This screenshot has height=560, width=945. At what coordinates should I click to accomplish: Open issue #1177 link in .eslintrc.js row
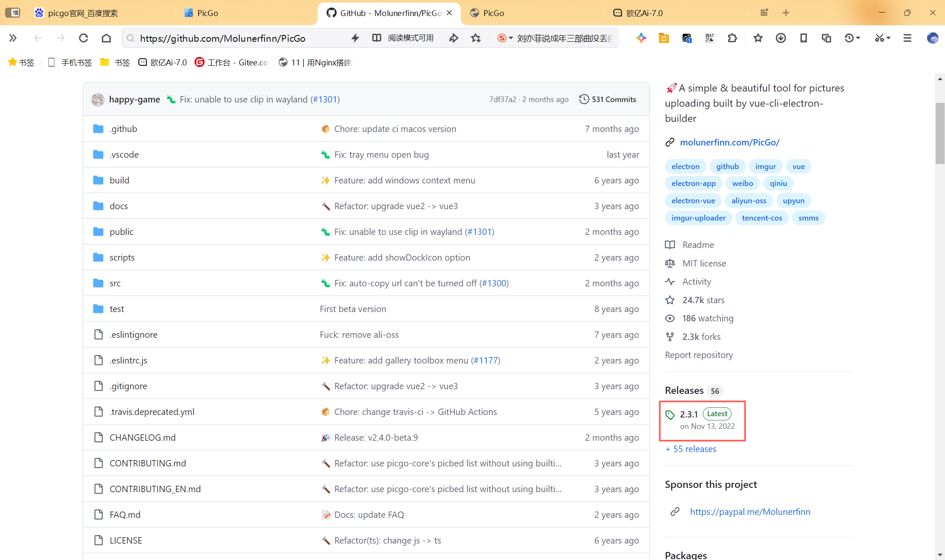coord(486,360)
